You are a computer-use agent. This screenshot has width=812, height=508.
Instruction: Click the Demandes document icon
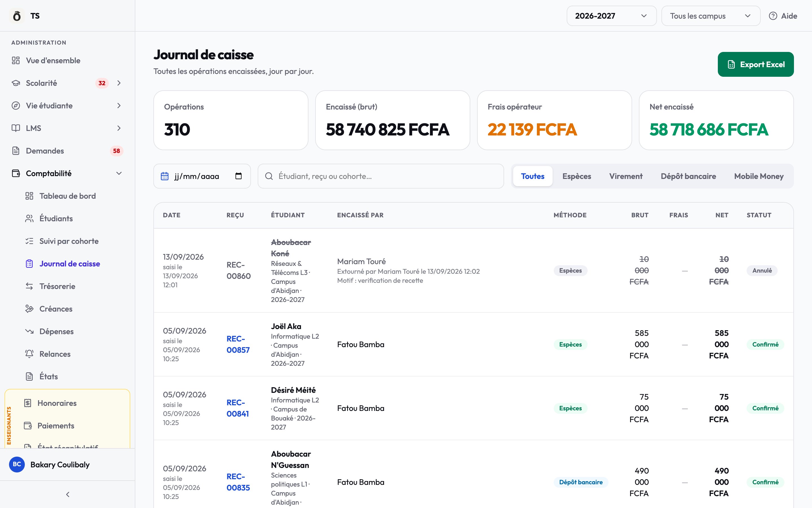click(x=16, y=150)
